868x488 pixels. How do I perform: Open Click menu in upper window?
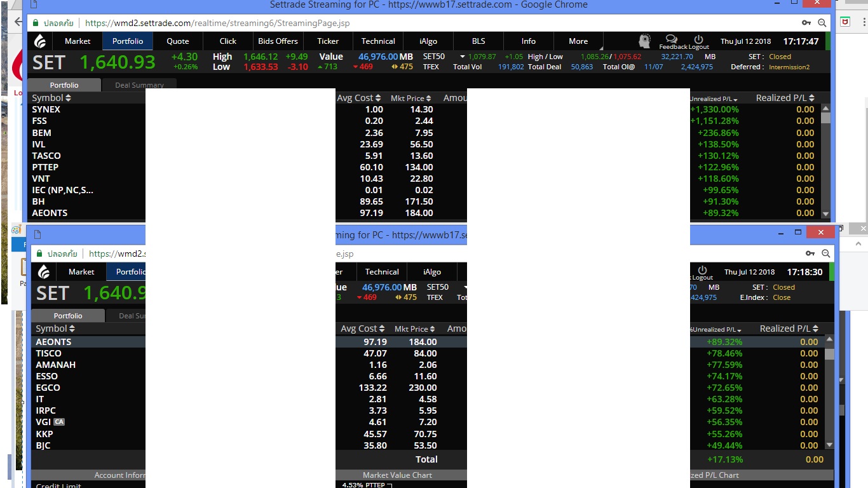[x=228, y=41]
